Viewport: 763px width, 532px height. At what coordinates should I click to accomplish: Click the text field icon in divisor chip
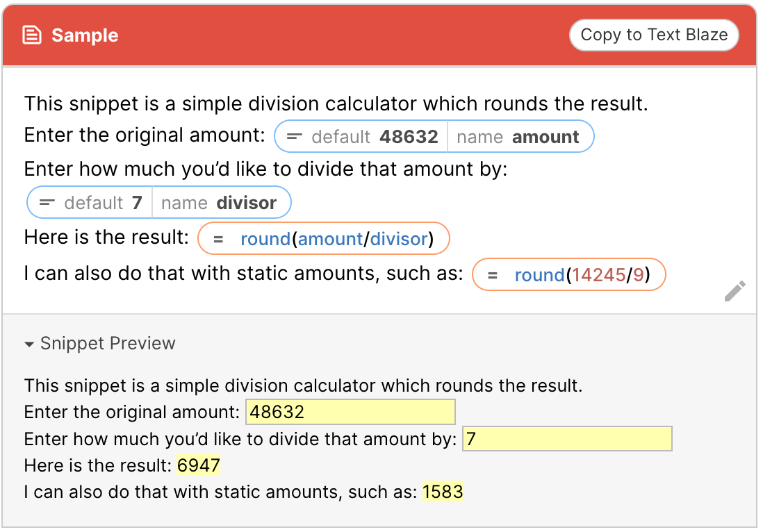pyautogui.click(x=47, y=203)
